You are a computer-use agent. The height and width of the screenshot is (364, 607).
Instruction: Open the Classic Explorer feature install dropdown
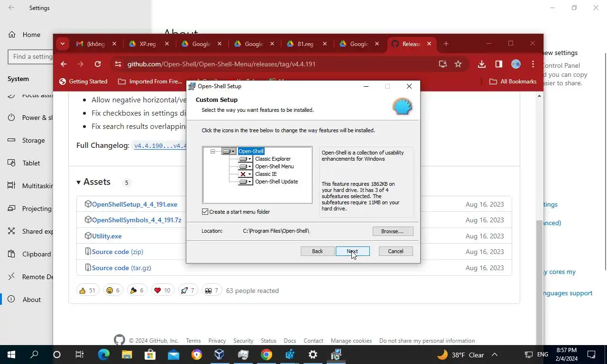click(245, 159)
